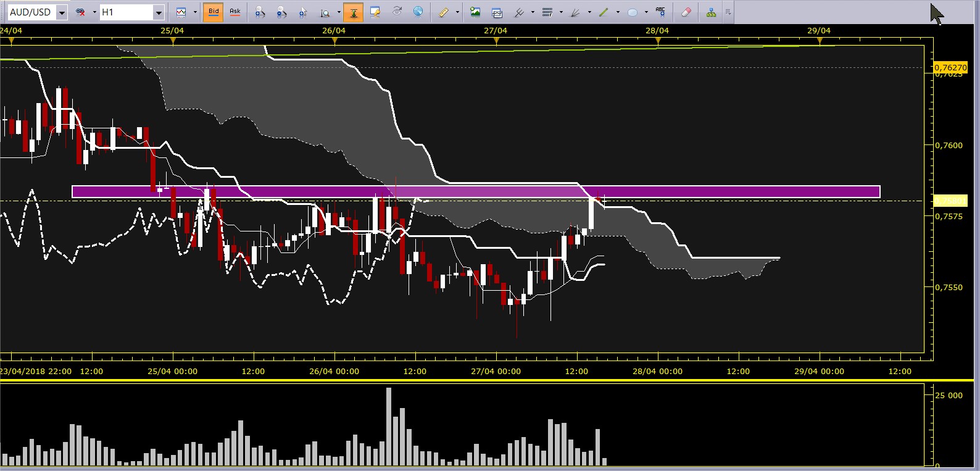Click the 25/04 00:00 time axis label
980x471 pixels.
[173, 371]
